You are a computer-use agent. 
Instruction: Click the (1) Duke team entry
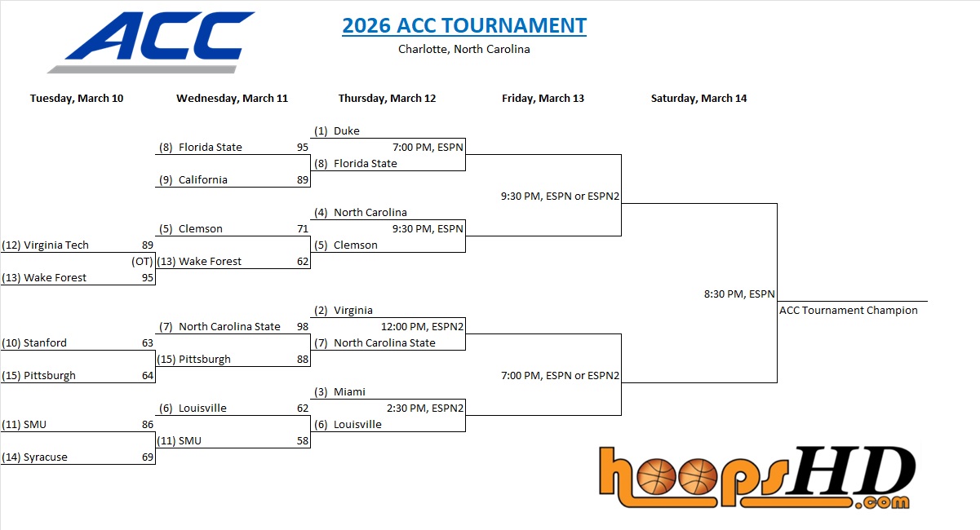tap(337, 130)
